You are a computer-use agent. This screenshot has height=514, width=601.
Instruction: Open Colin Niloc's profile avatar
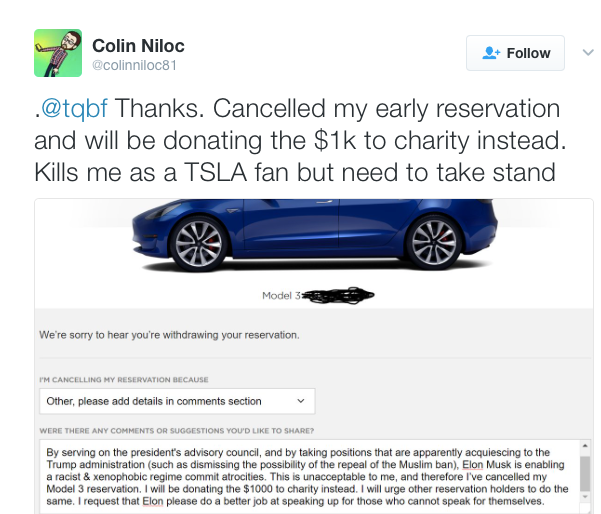58,53
